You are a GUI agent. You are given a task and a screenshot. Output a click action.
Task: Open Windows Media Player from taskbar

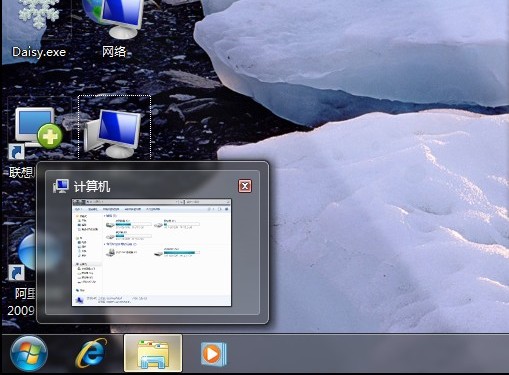click(x=214, y=354)
